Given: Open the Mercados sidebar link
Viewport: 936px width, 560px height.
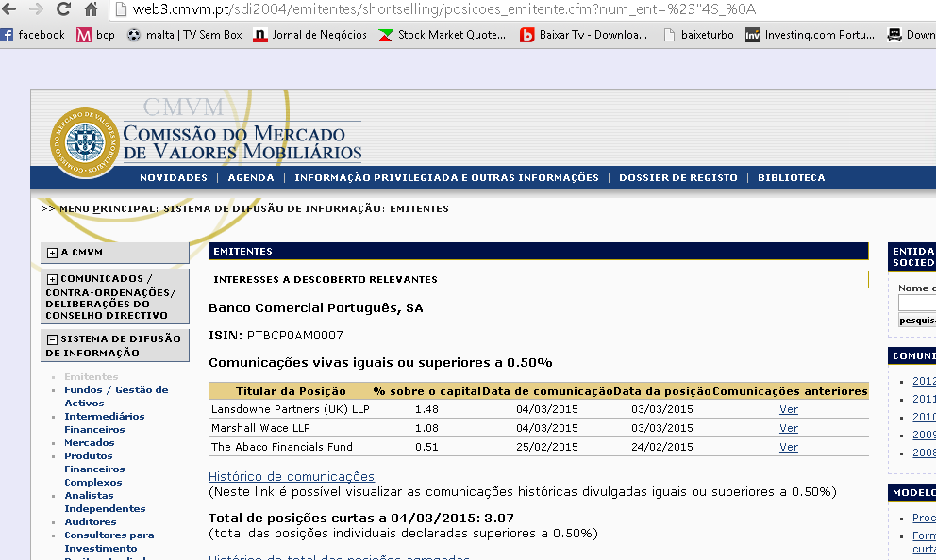Looking at the screenshot, I should (89, 442).
